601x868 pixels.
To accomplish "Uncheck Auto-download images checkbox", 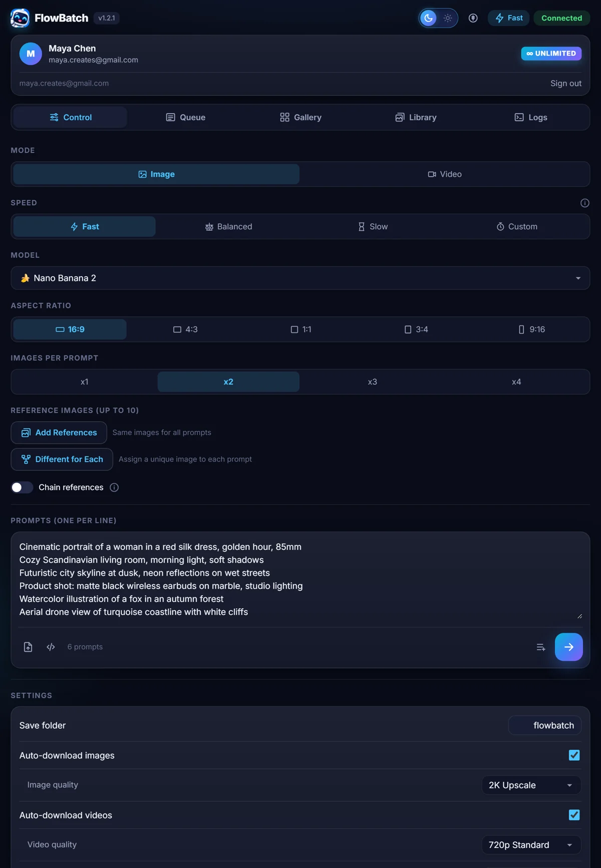I will pos(574,755).
